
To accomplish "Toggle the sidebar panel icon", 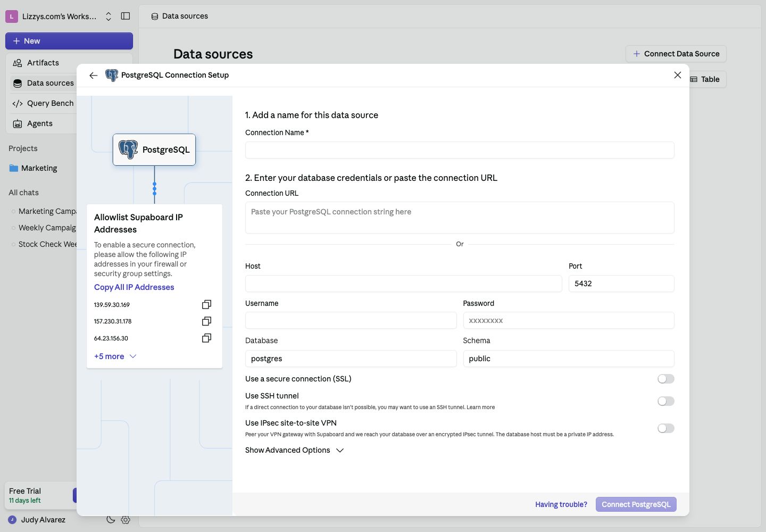I will (x=126, y=16).
